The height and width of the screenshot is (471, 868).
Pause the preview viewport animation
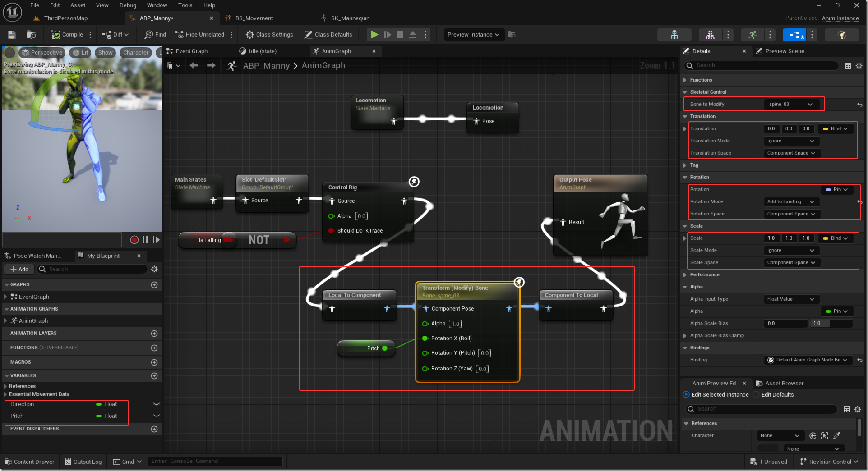pyautogui.click(x=145, y=240)
